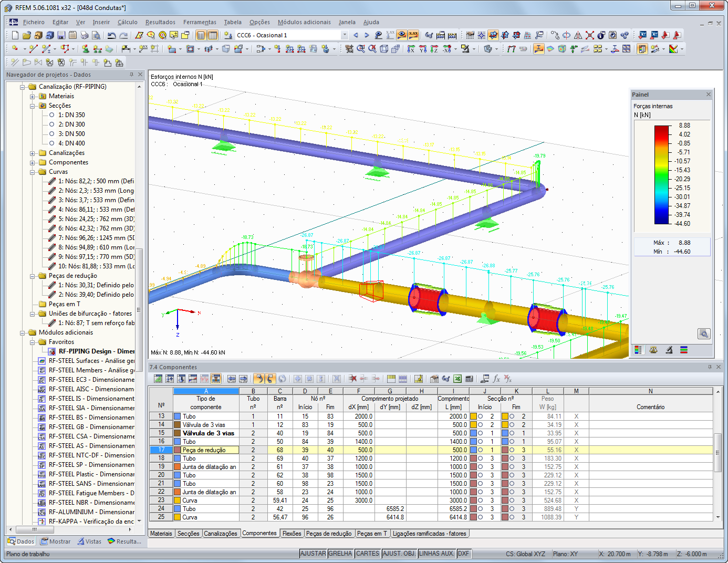This screenshot has height=563, width=728.
Task: Toggle CARTES in status bar
Action: click(368, 554)
